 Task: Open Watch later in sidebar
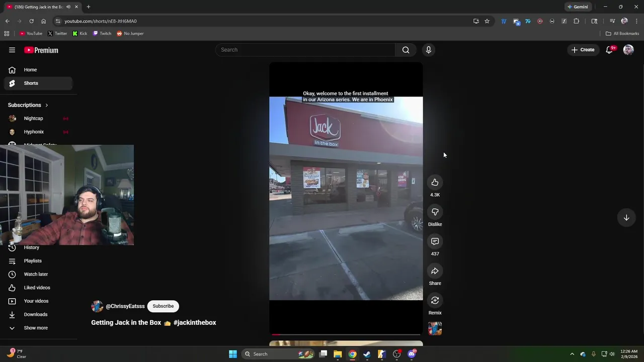pyautogui.click(x=38, y=274)
